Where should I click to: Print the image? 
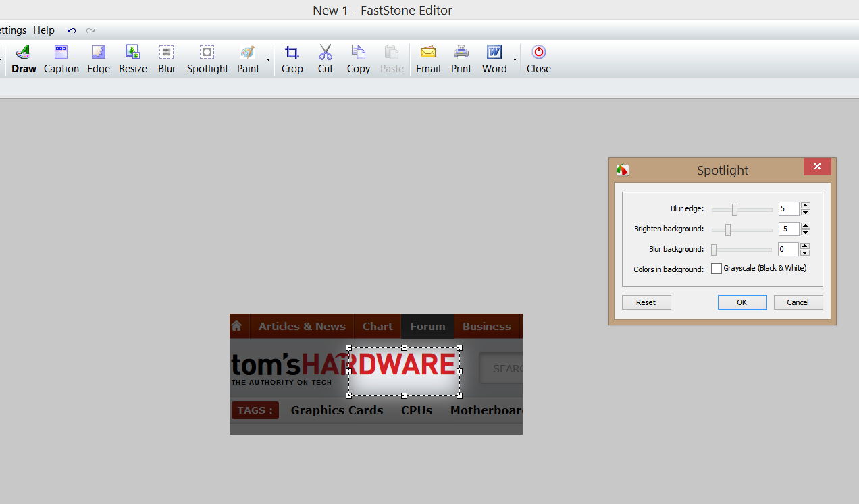461,59
